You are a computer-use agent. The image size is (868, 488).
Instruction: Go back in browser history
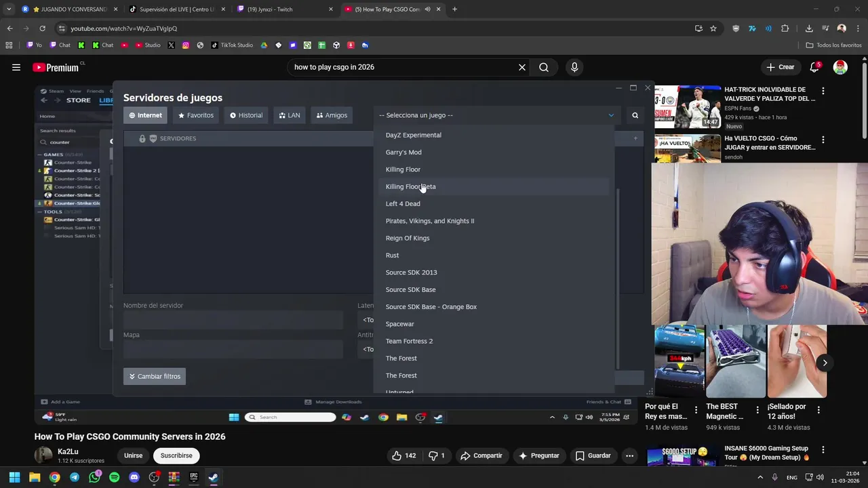click(9, 28)
